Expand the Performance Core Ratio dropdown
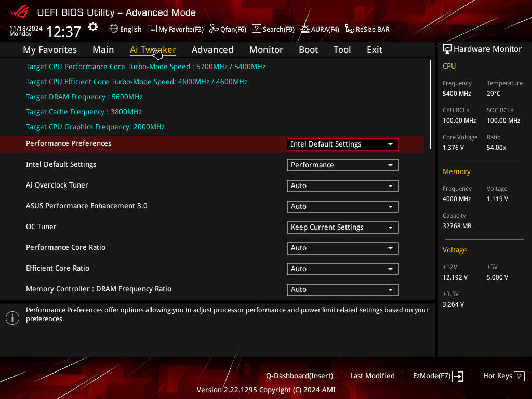532x399 pixels. tap(343, 248)
